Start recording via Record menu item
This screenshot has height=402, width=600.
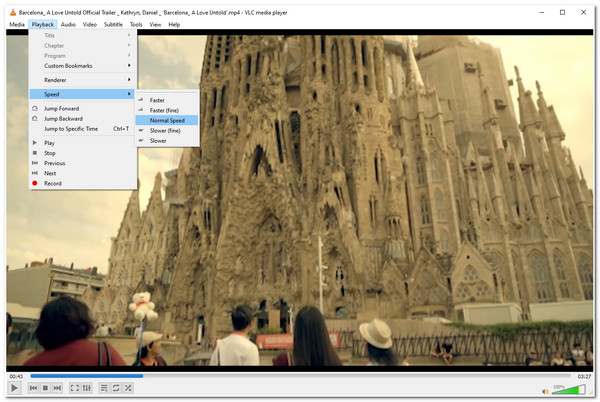pos(83,184)
